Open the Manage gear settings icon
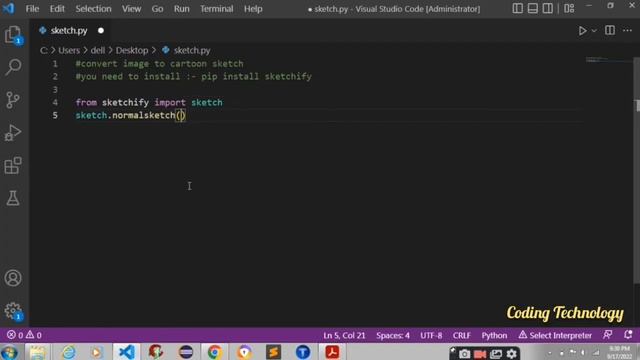This screenshot has height=360, width=640. (13, 311)
